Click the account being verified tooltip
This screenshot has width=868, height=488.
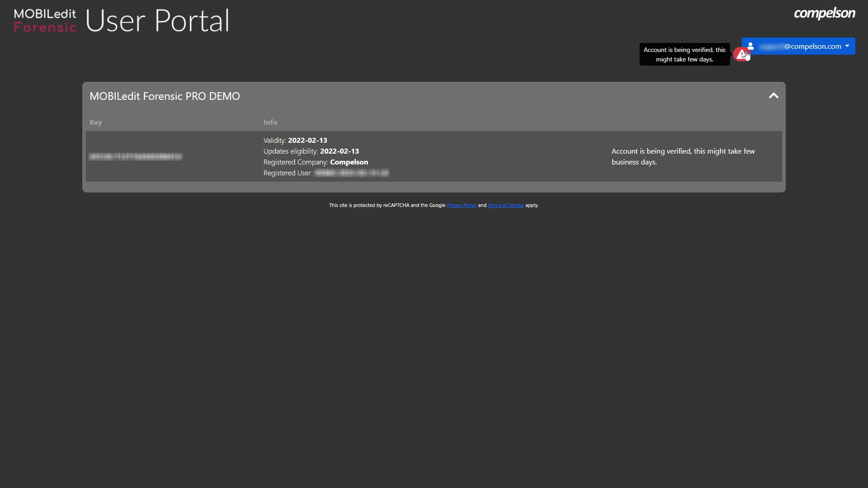[684, 55]
